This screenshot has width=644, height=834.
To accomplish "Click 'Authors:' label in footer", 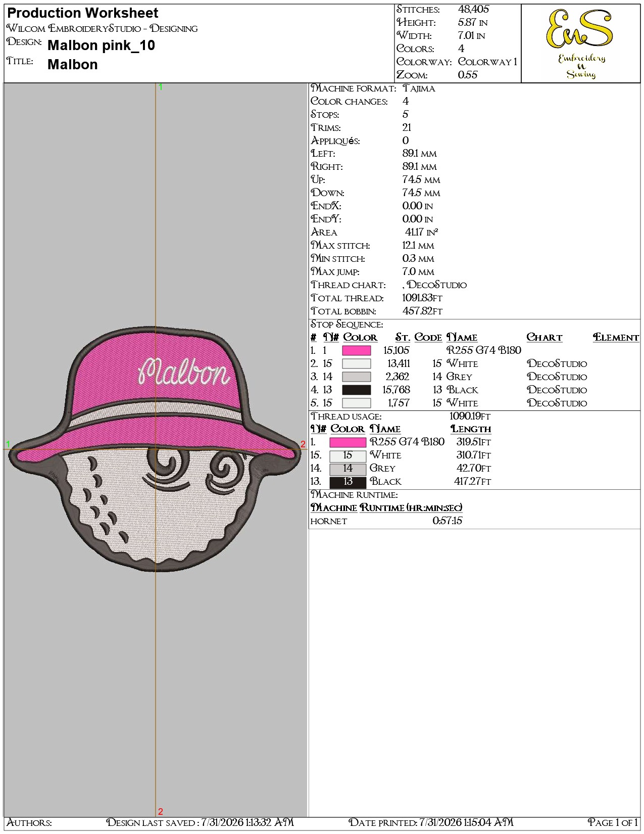I will click(29, 822).
